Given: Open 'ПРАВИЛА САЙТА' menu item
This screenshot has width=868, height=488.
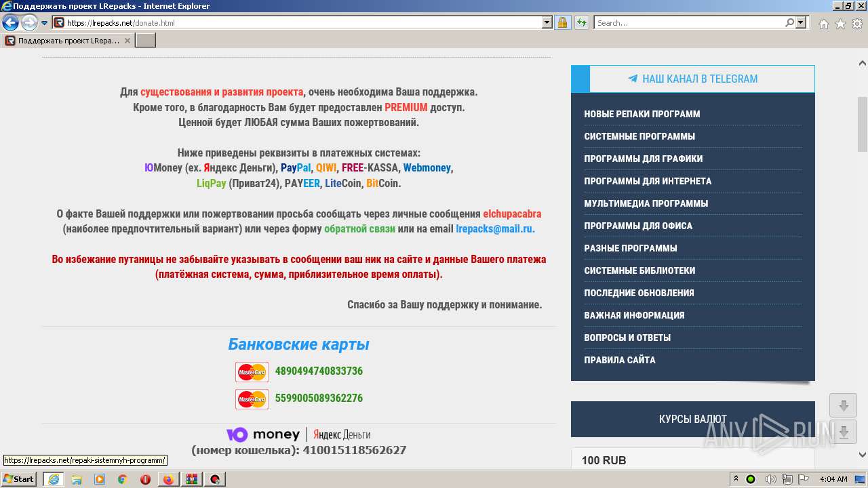Looking at the screenshot, I should coord(620,360).
